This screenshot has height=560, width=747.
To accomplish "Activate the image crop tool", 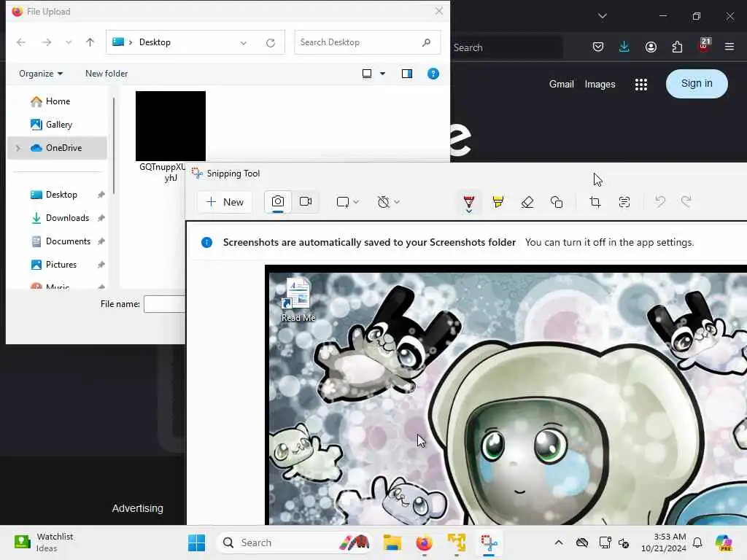I will [x=595, y=202].
